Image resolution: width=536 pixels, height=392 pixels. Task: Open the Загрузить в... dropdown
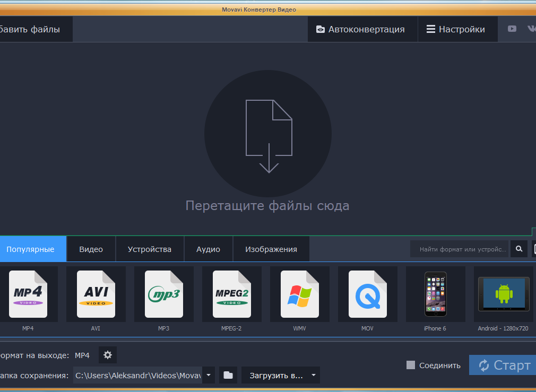click(x=281, y=375)
